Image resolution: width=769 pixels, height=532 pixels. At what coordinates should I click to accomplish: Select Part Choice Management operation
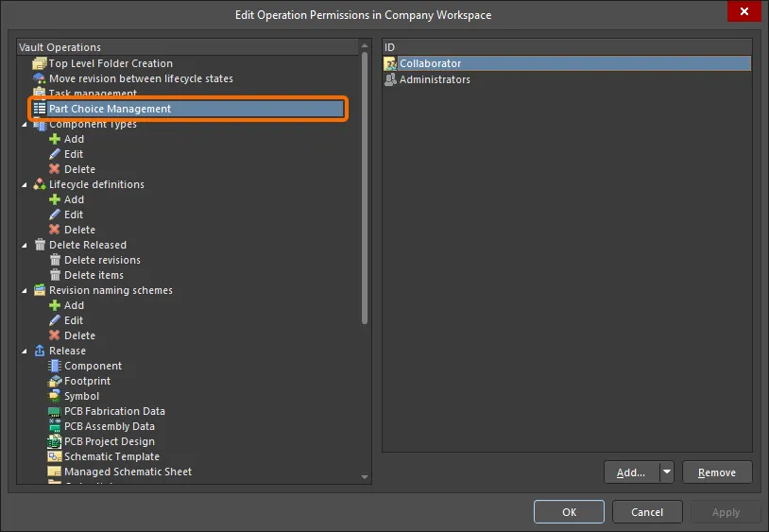click(188, 109)
